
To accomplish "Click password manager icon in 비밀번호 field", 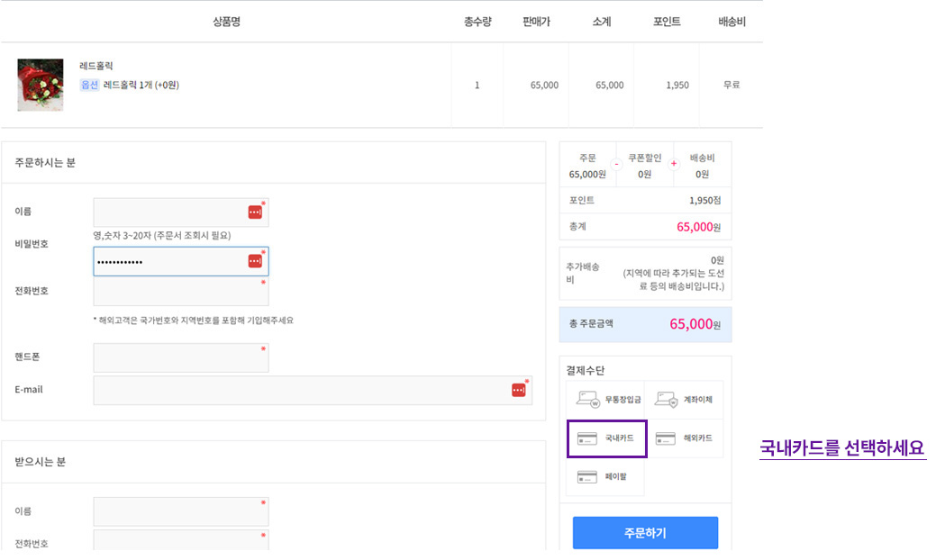I will tap(255, 261).
